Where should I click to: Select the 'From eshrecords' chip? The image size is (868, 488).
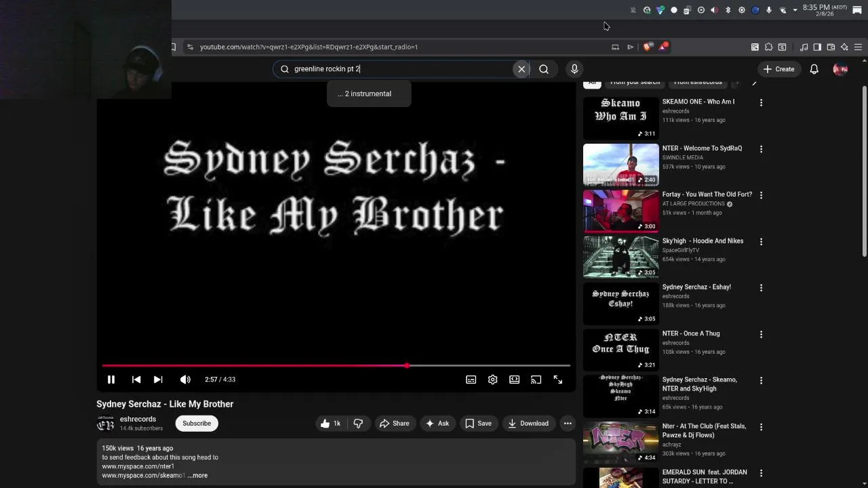[698, 83]
